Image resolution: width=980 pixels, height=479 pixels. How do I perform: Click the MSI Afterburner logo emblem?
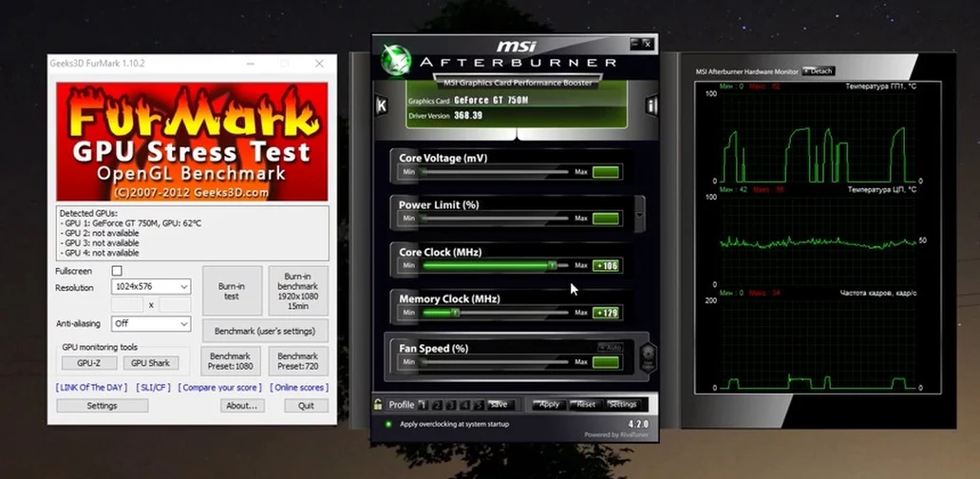396,62
